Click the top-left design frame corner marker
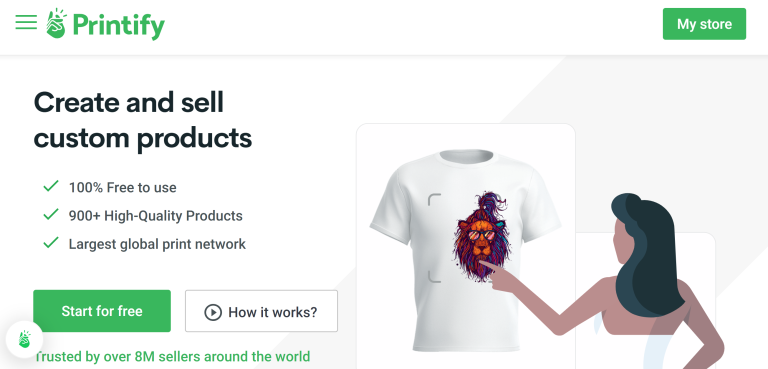This screenshot has width=768, height=369. click(434, 199)
